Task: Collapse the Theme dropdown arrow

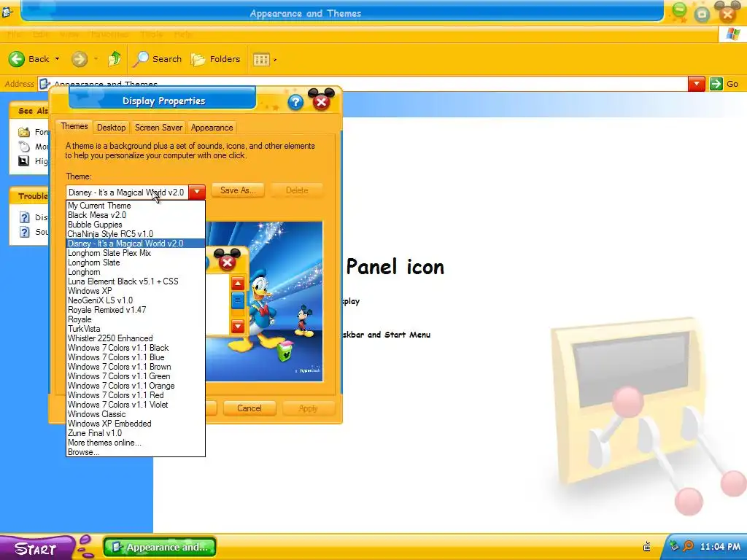Action: [197, 192]
